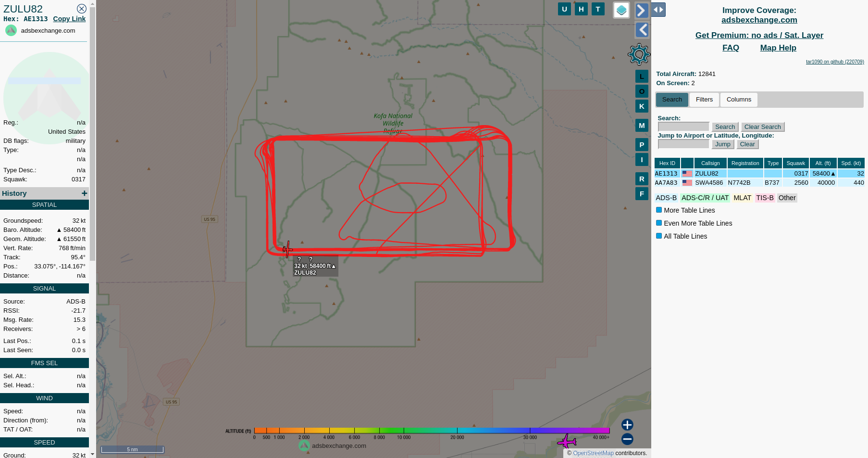This screenshot has height=458, width=868.
Task: Sort table by Type column
Action: coord(773,163)
